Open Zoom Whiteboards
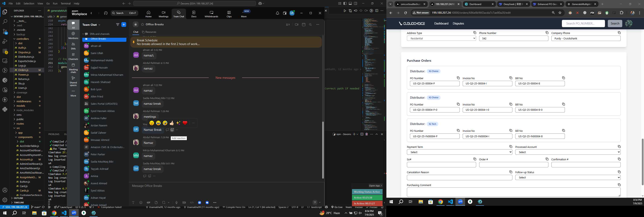The height and width of the screenshot is (217, 644). pos(211,14)
